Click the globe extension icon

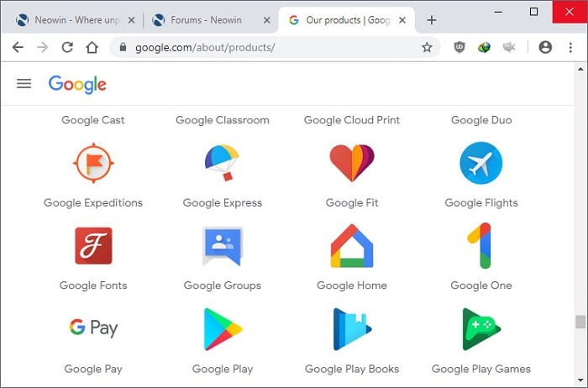(x=484, y=47)
